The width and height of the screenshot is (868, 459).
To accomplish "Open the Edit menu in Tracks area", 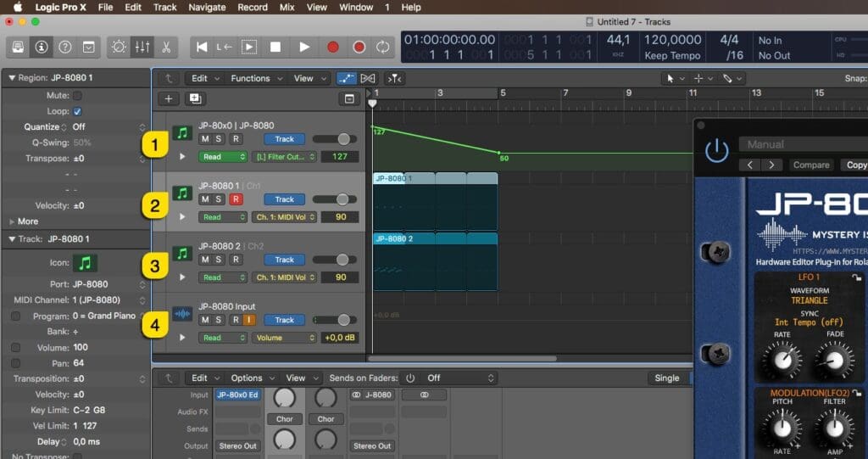I will coord(204,79).
